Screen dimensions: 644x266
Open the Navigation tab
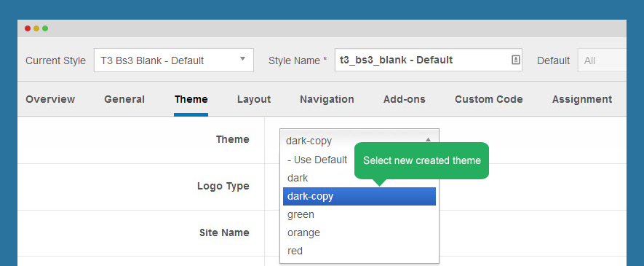coord(327,100)
